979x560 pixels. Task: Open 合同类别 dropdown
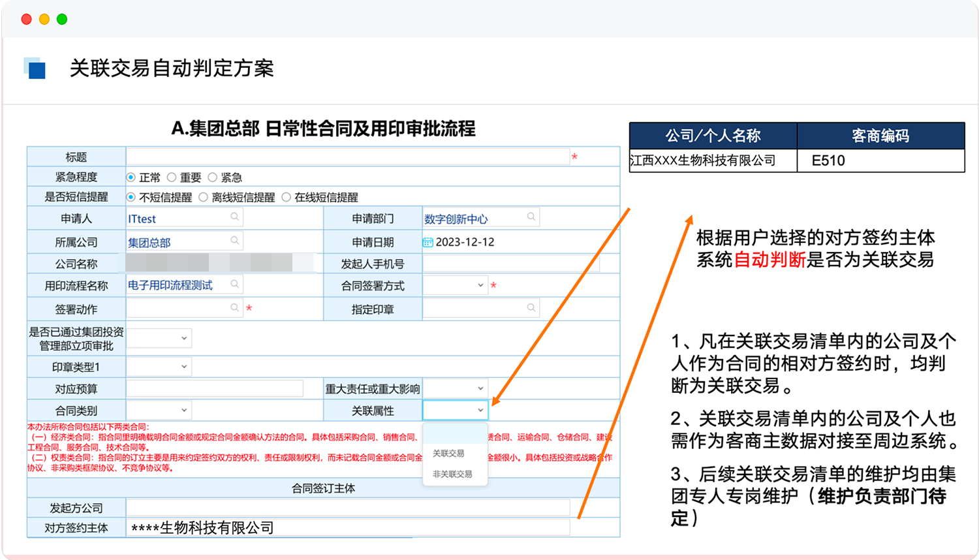point(159,410)
